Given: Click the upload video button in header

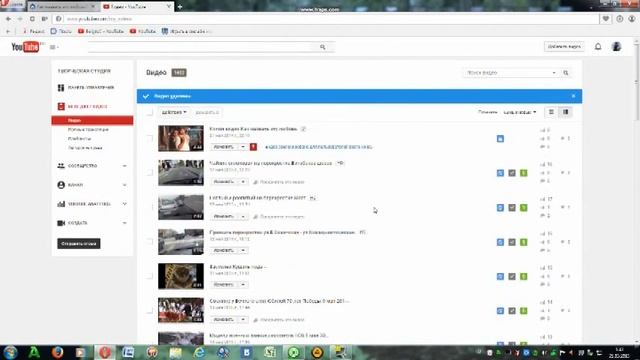Looking at the screenshot, I should click(x=564, y=47).
